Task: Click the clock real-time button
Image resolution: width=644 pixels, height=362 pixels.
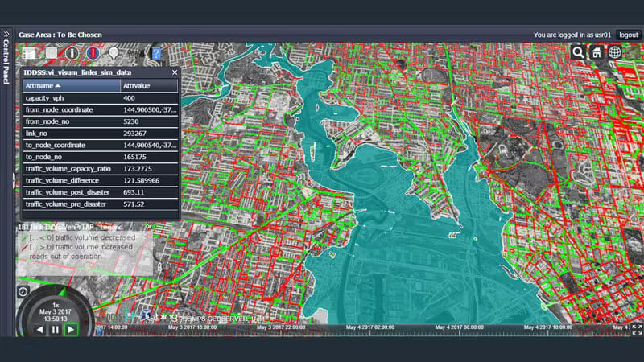Action: click(x=23, y=291)
